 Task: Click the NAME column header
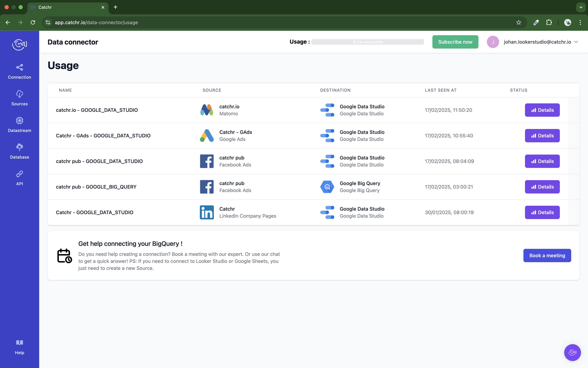point(65,90)
